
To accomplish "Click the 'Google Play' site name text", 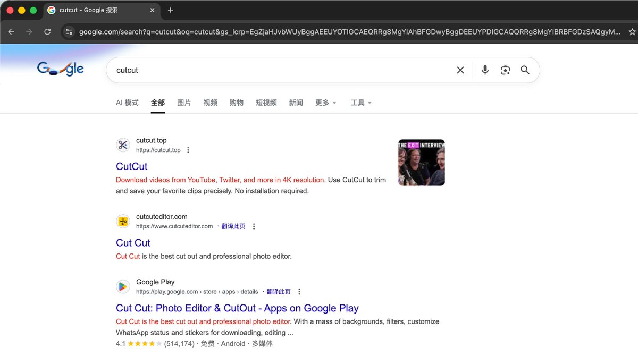I will [x=155, y=282].
